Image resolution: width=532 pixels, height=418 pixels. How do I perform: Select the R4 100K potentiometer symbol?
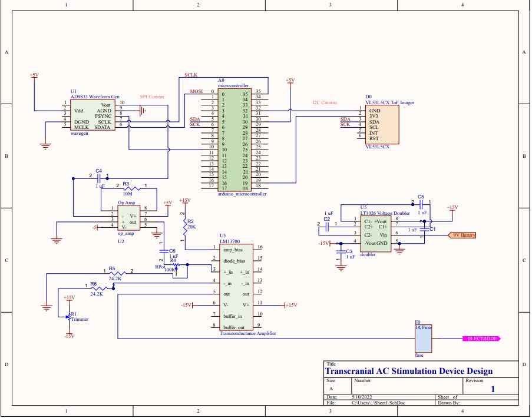pyautogui.click(x=176, y=266)
